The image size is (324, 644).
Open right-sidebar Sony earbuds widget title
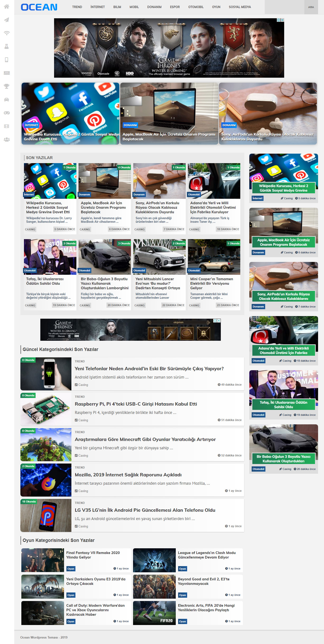pos(283,297)
